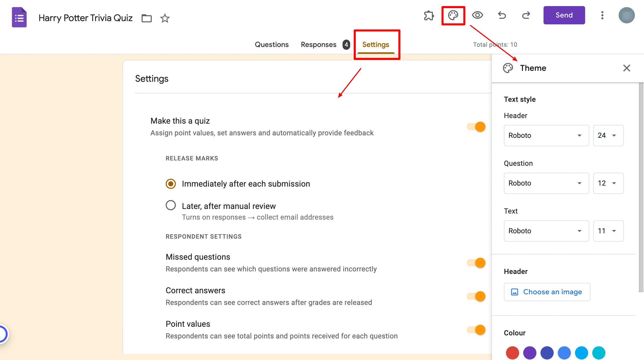644x360 pixels.
Task: Toggle Correct answers visibility on
Action: coord(476,296)
